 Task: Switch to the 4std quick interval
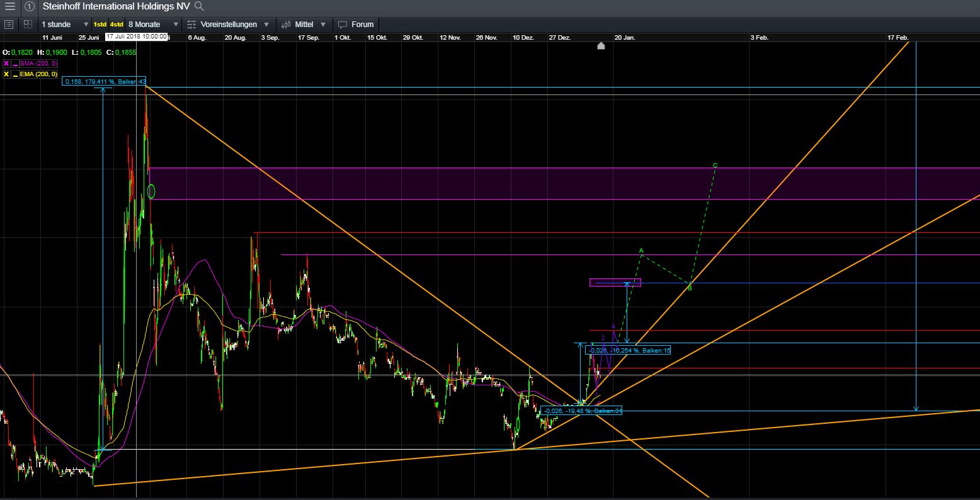coord(117,25)
